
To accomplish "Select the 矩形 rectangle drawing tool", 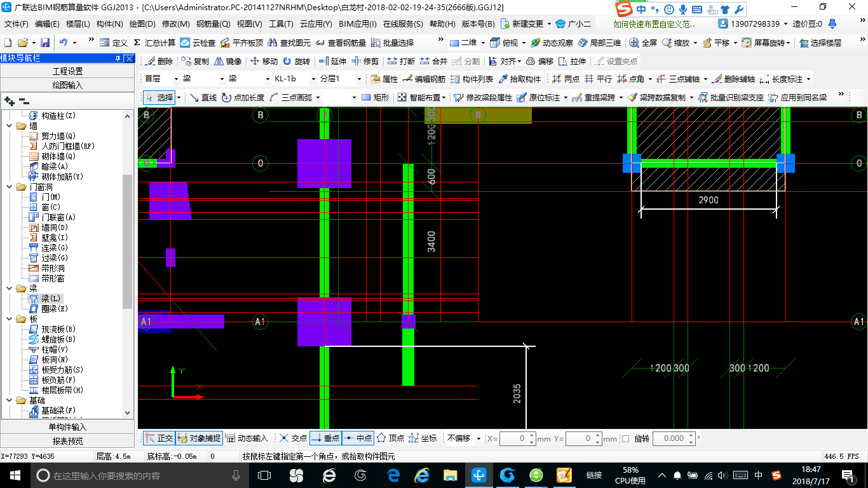I will [376, 97].
